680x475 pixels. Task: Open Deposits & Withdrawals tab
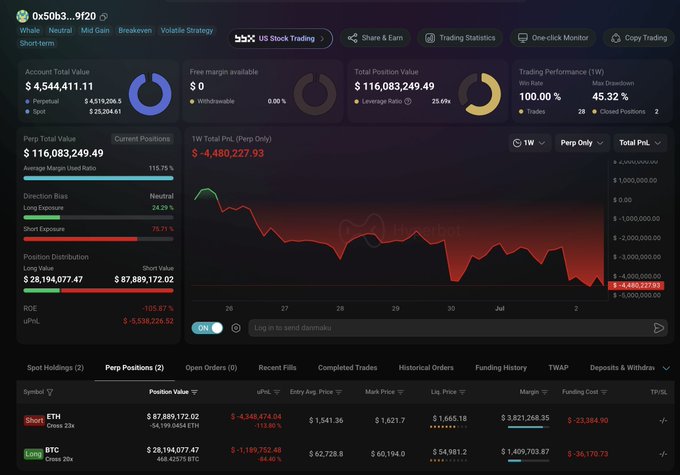622,367
